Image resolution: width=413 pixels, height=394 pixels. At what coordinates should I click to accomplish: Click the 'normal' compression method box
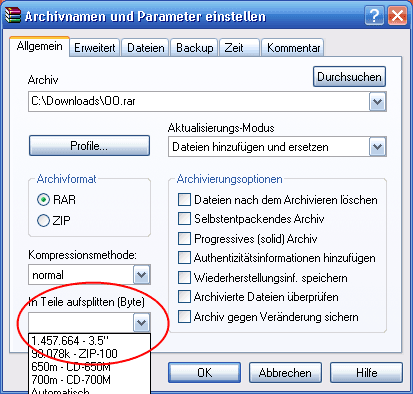tap(81, 275)
